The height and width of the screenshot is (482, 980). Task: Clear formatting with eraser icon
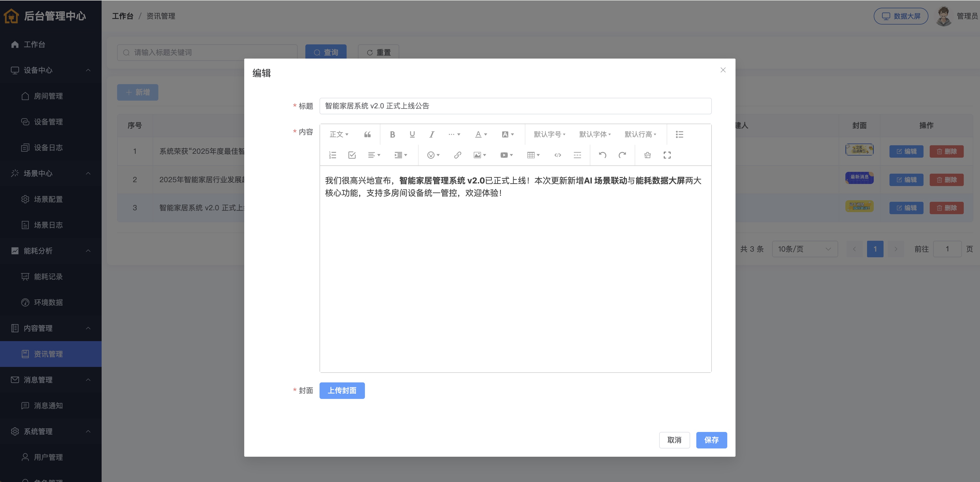click(x=648, y=155)
